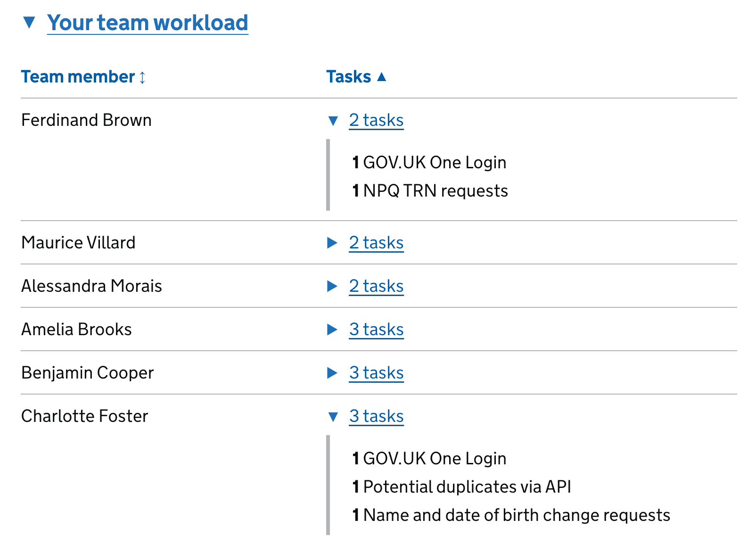Expand Amelia Brooks's tasks triangle
756x544 pixels.
332,330
